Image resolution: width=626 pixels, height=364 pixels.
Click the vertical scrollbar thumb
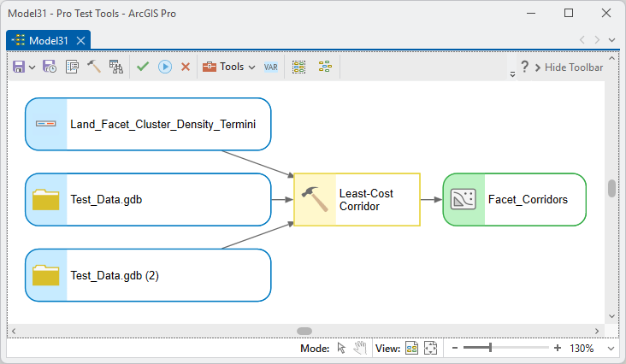click(611, 189)
